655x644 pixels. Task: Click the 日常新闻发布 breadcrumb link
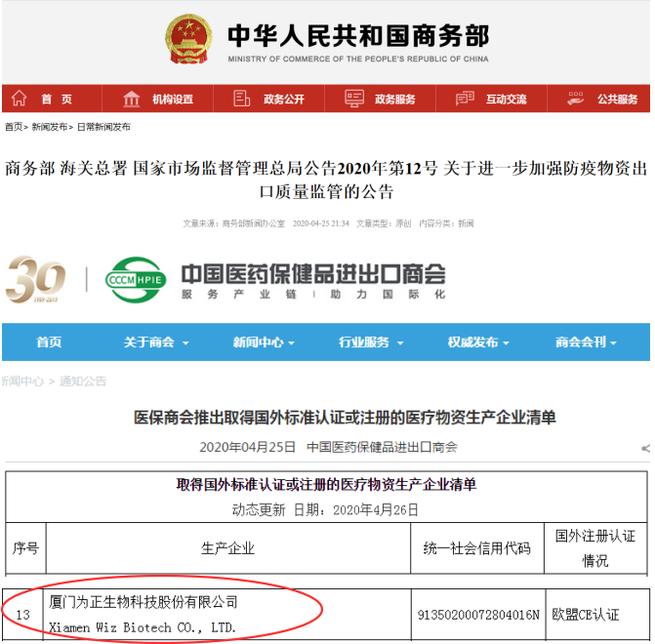pyautogui.click(x=103, y=127)
